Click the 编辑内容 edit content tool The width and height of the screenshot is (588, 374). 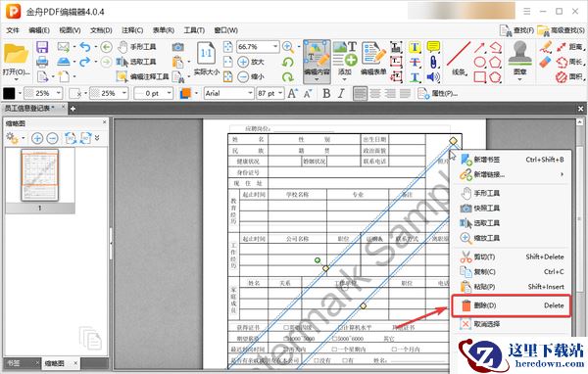click(317, 62)
